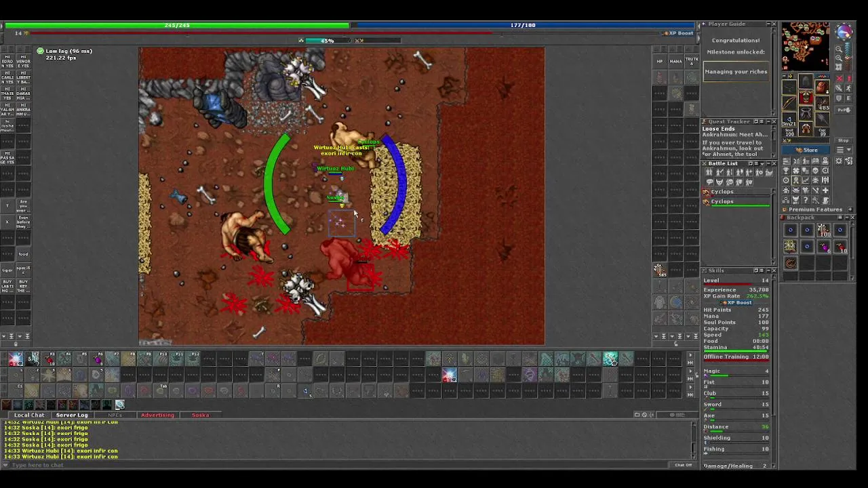
Task: Select the bow weapon slot
Action: [x=789, y=103]
